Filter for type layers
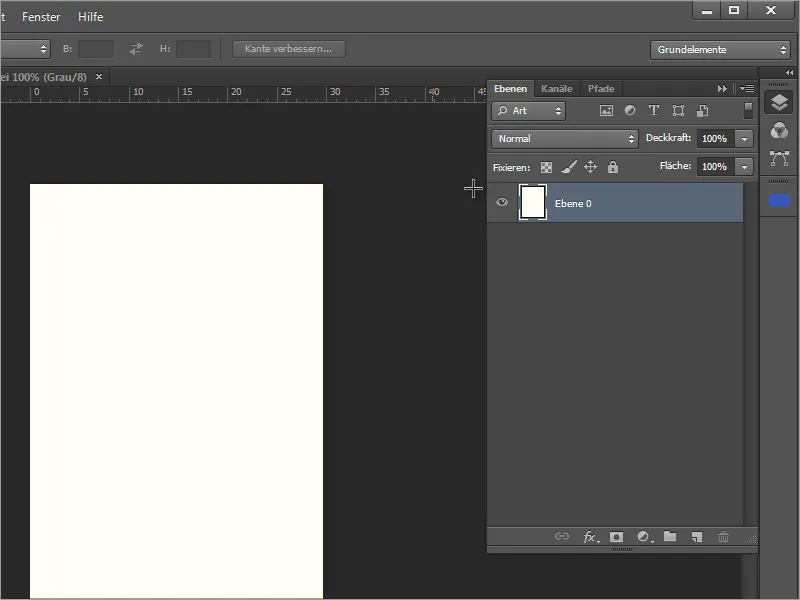This screenshot has width=800, height=600. coord(653,111)
